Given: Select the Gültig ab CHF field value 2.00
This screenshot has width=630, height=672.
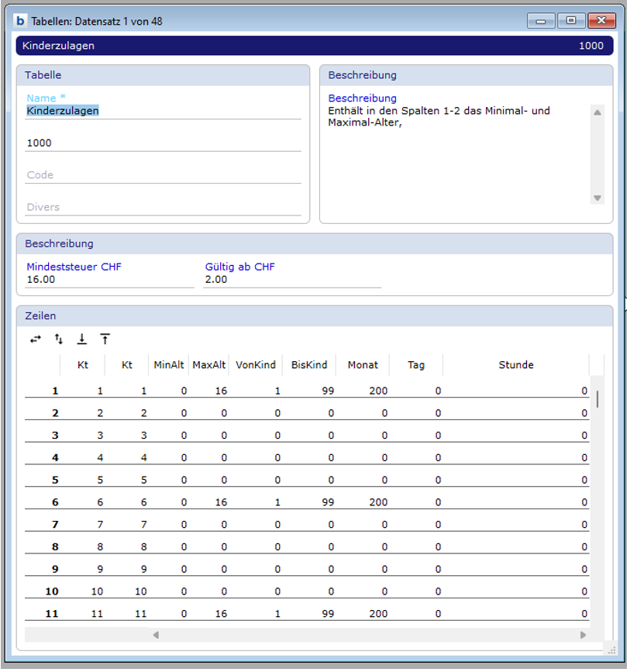Looking at the screenshot, I should [291, 279].
